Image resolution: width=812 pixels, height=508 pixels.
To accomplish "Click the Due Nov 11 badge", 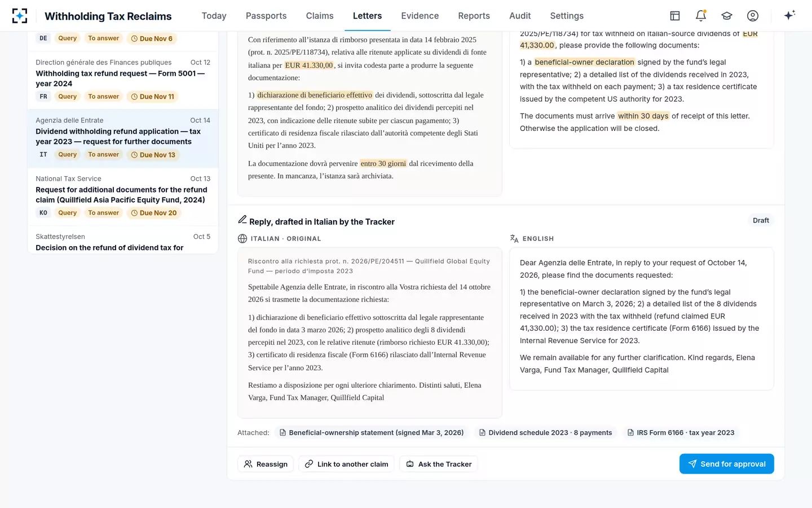I will pos(152,97).
